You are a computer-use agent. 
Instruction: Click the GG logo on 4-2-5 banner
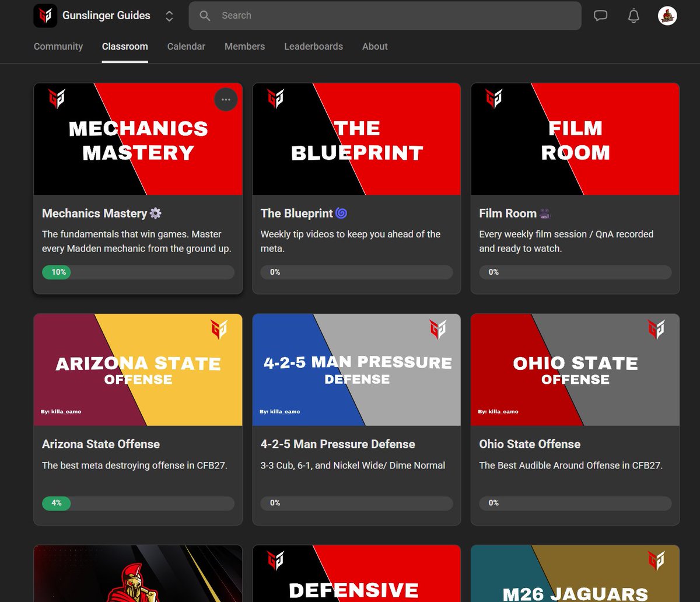pos(437,330)
